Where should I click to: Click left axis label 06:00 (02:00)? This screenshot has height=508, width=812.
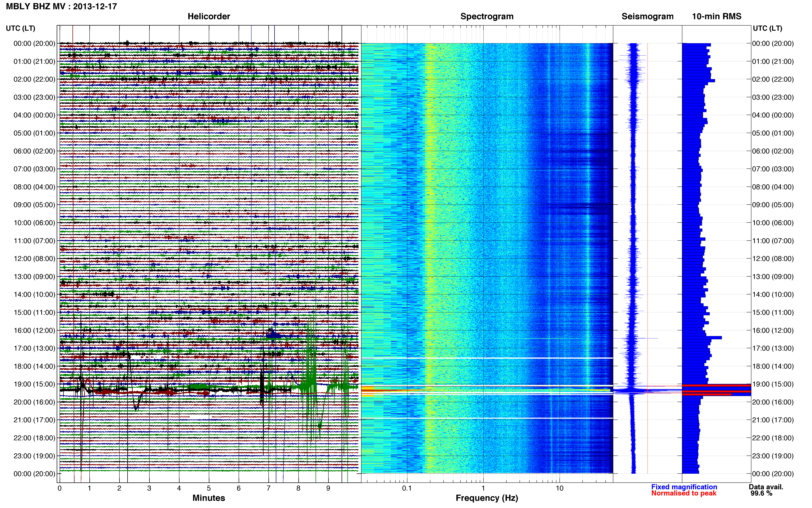pyautogui.click(x=34, y=151)
